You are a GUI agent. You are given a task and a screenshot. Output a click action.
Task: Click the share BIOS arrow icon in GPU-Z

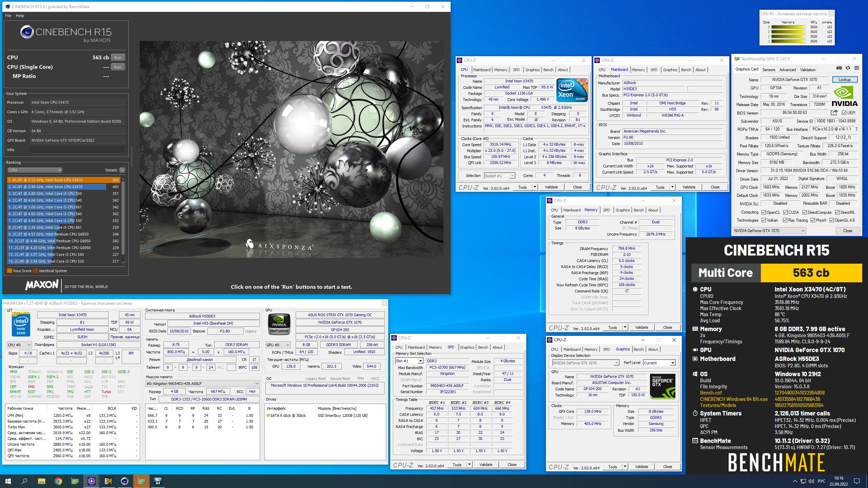click(834, 113)
